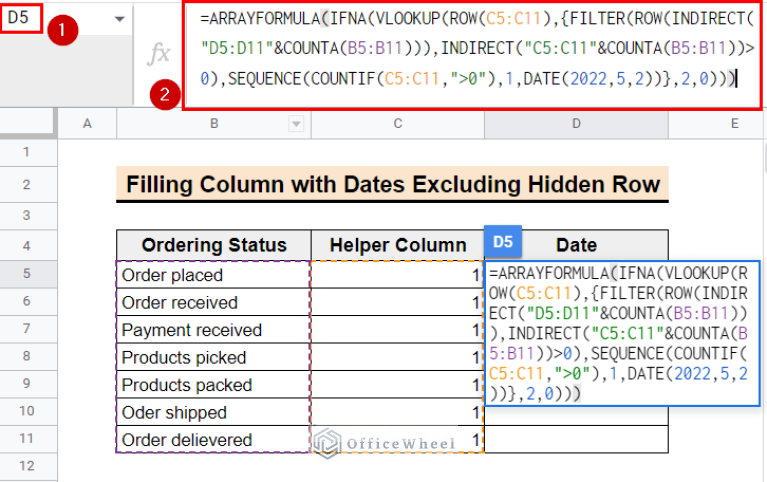Open the Name box dropdown arrow

(x=119, y=19)
